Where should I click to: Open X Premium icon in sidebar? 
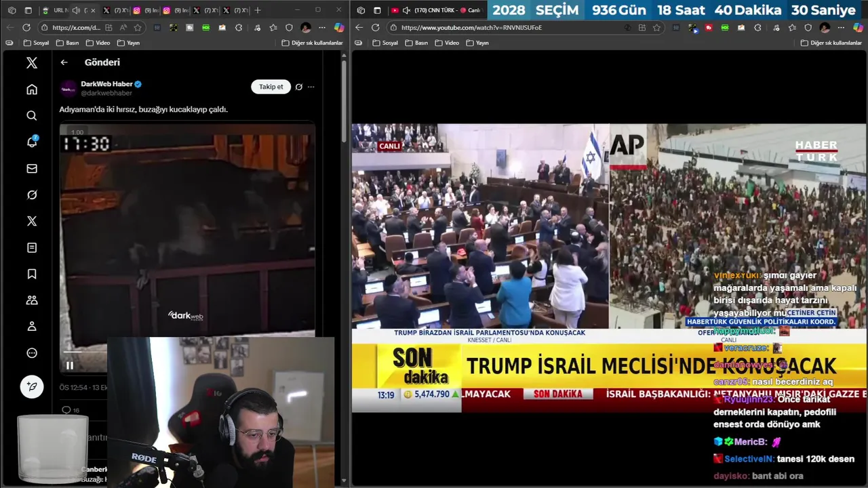pyautogui.click(x=32, y=221)
